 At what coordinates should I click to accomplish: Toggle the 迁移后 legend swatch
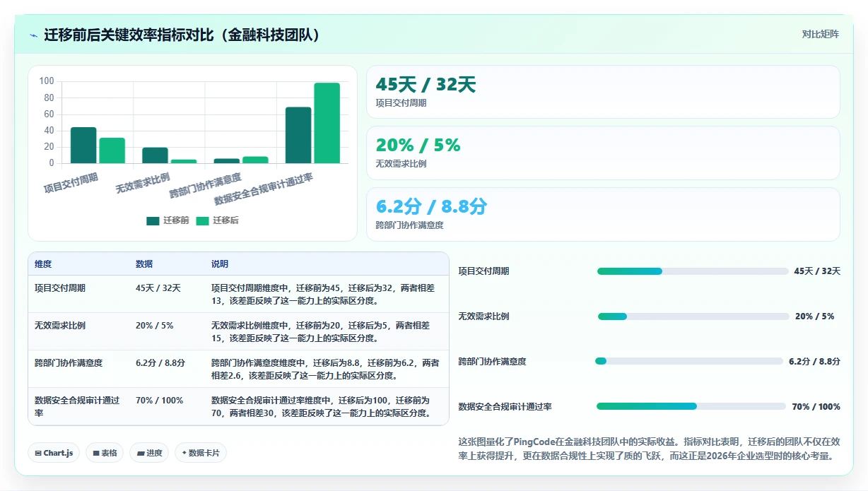pos(202,220)
